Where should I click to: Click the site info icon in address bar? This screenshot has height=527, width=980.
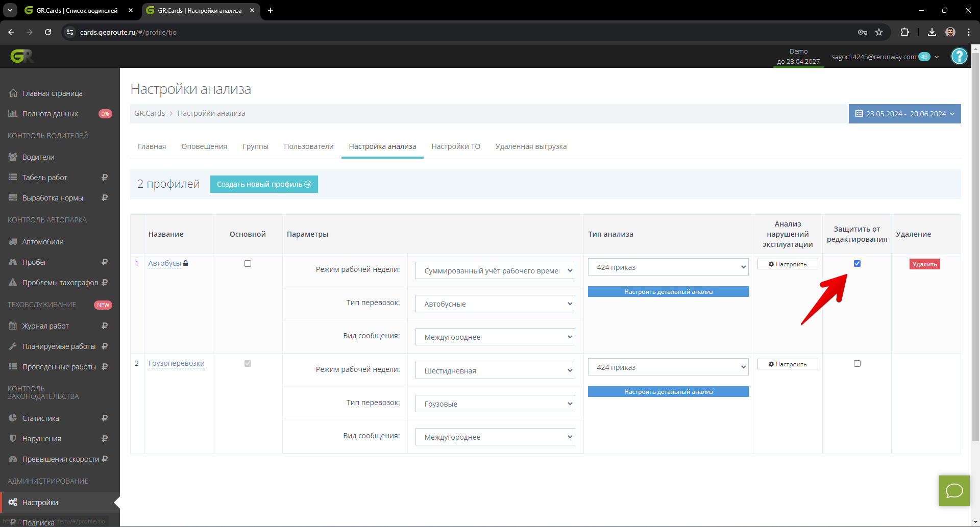point(70,32)
